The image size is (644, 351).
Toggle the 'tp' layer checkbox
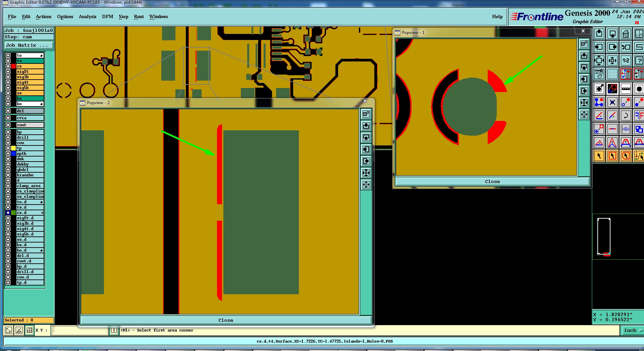coord(8,148)
